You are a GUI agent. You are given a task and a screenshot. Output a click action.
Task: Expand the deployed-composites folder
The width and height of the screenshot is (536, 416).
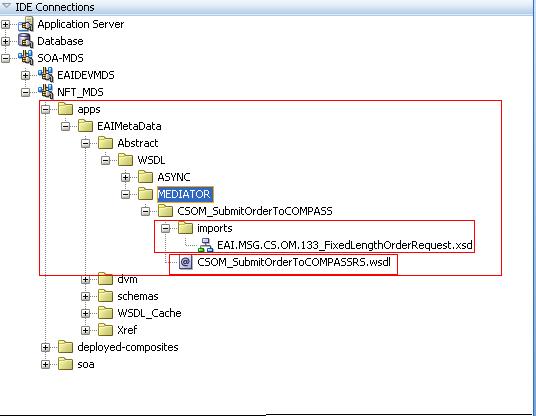(45, 347)
